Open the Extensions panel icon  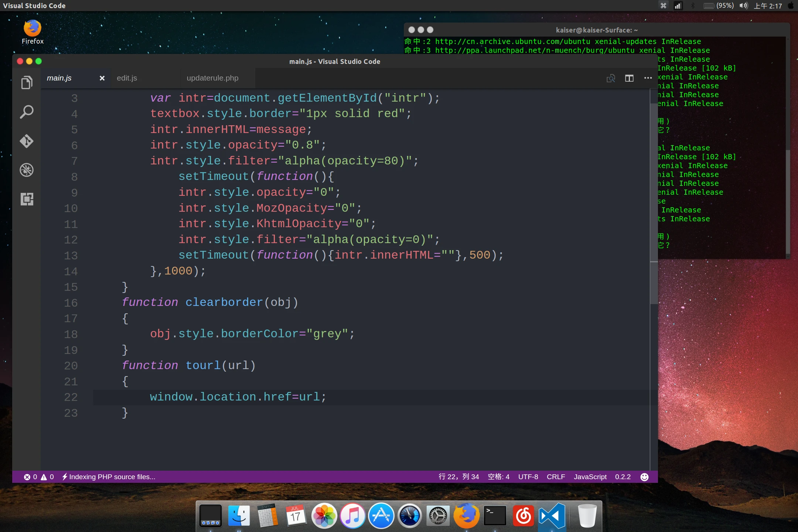click(x=27, y=199)
